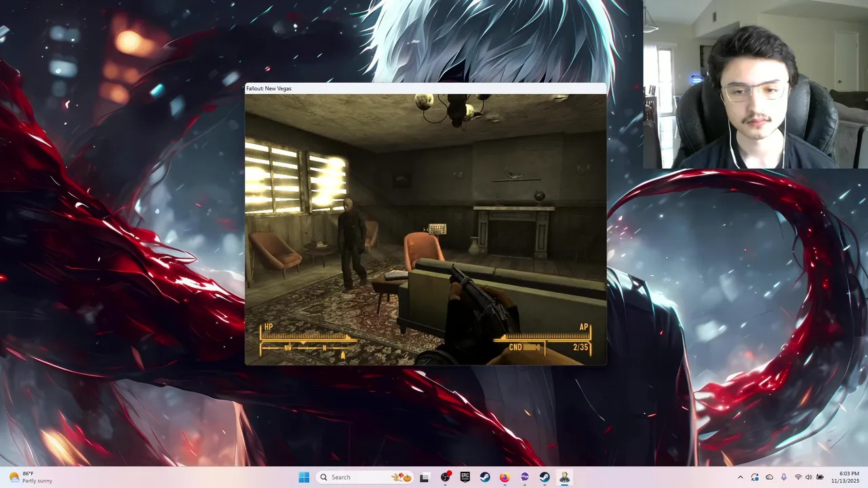This screenshot has height=488, width=868.
Task: Open Firefox from the taskbar
Action: click(x=505, y=477)
